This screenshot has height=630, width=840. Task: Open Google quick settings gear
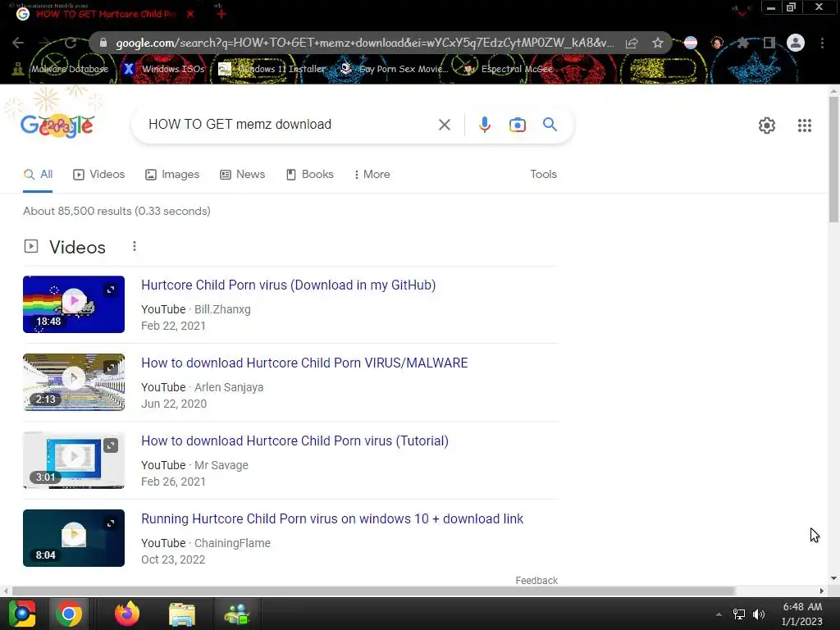(767, 126)
